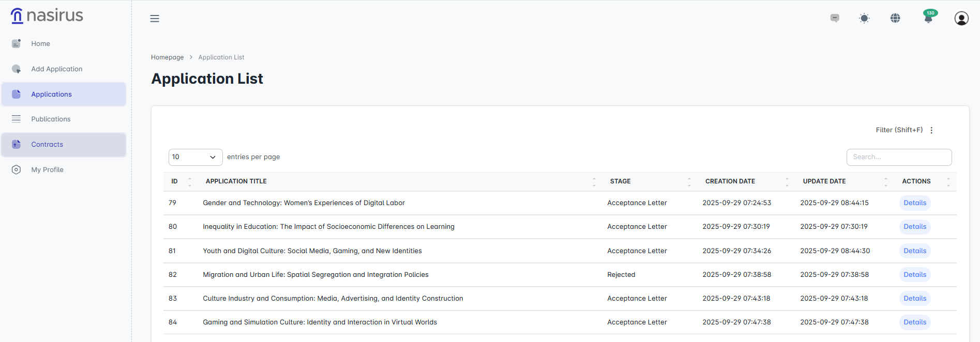Toggle light/dark theme sun icon
The height and width of the screenshot is (342, 980).
click(864, 19)
